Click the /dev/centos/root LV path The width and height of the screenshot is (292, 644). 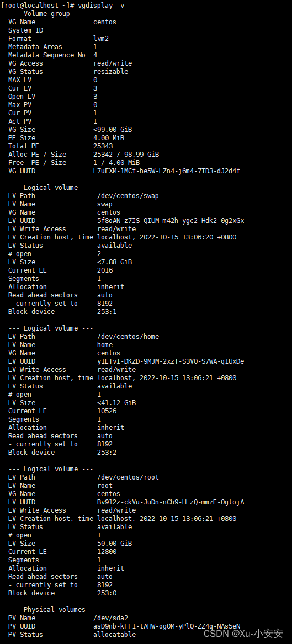pyautogui.click(x=128, y=477)
